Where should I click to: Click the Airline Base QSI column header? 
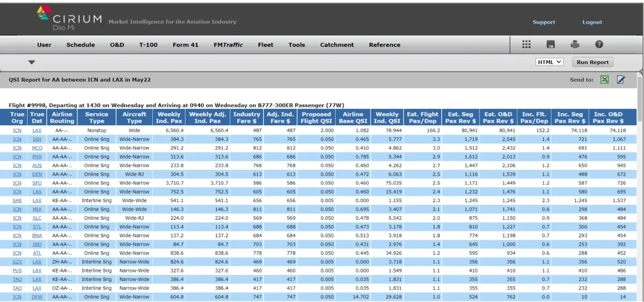pos(353,118)
